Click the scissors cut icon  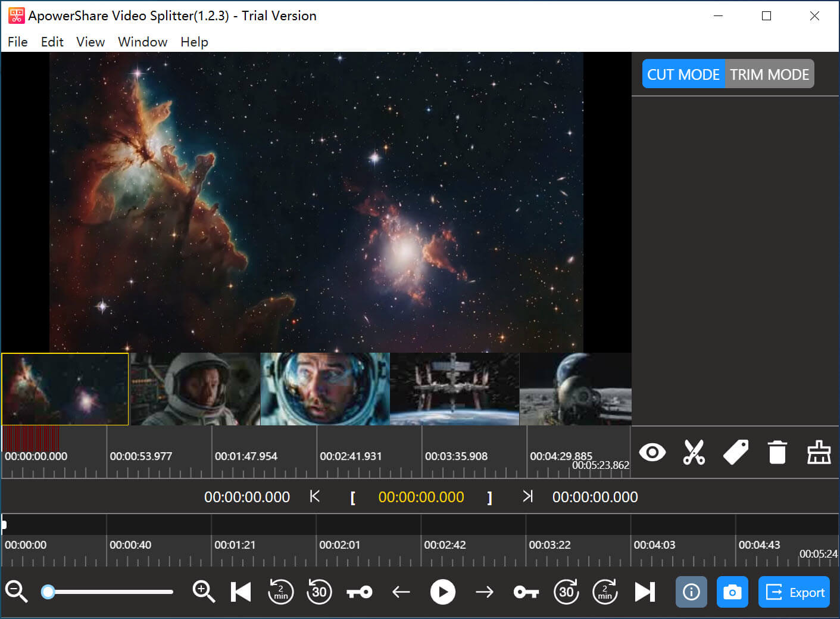pyautogui.click(x=694, y=453)
